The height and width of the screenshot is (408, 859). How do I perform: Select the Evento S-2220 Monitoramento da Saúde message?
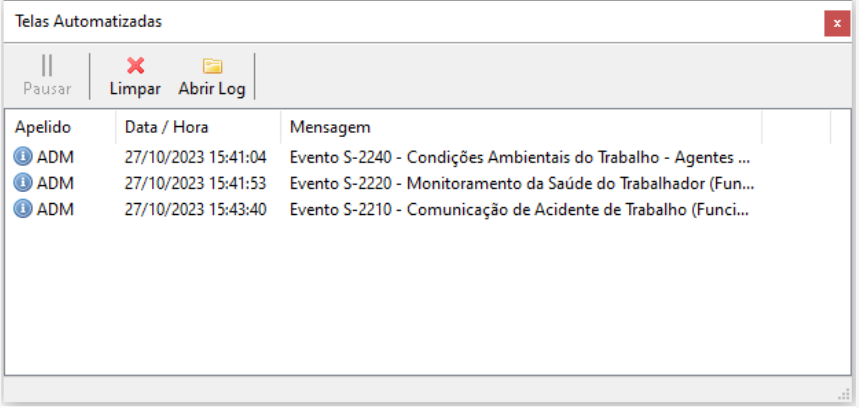coord(522,183)
